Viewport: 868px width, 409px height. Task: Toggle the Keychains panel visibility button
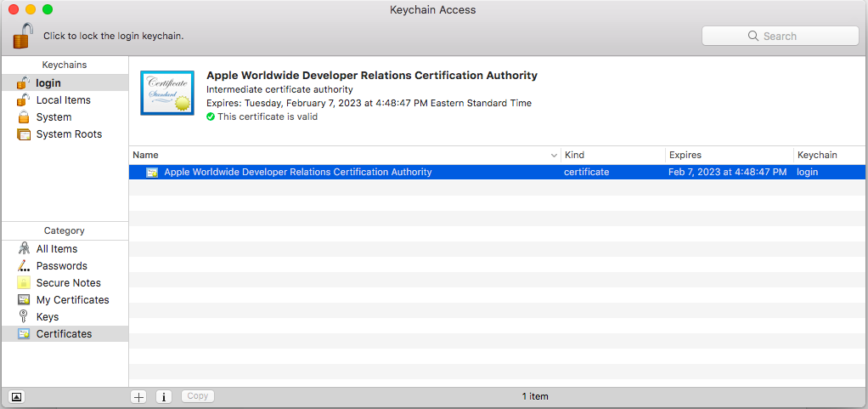17,396
